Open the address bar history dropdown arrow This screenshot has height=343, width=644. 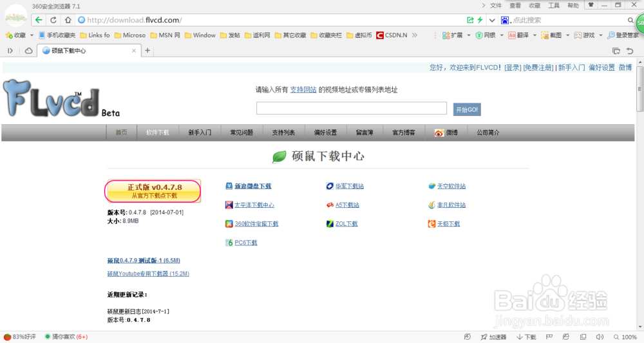click(x=491, y=20)
